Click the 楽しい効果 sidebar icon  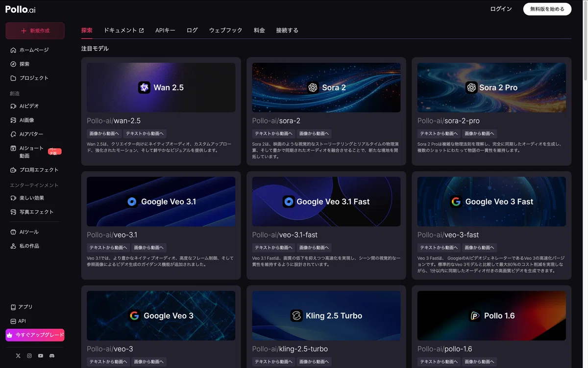coord(13,198)
